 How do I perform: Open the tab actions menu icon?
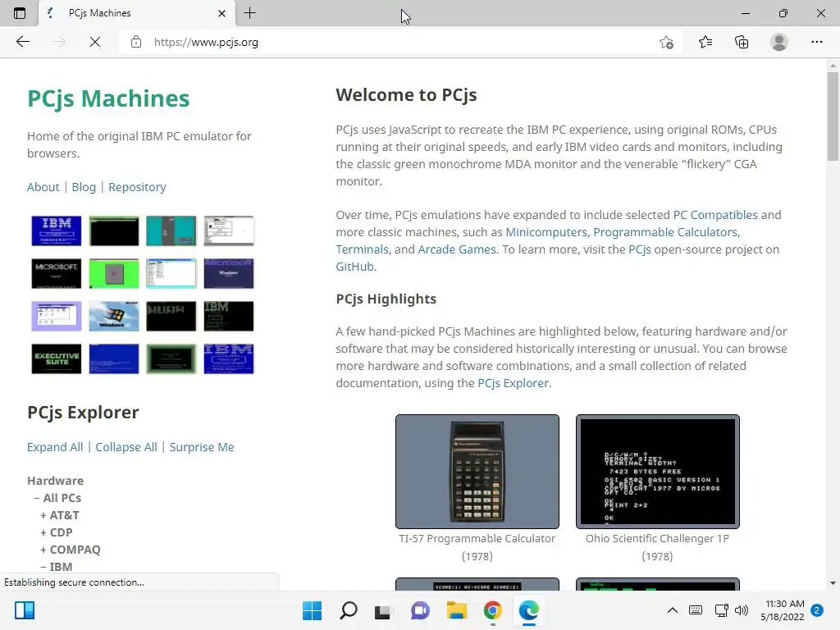20,13
